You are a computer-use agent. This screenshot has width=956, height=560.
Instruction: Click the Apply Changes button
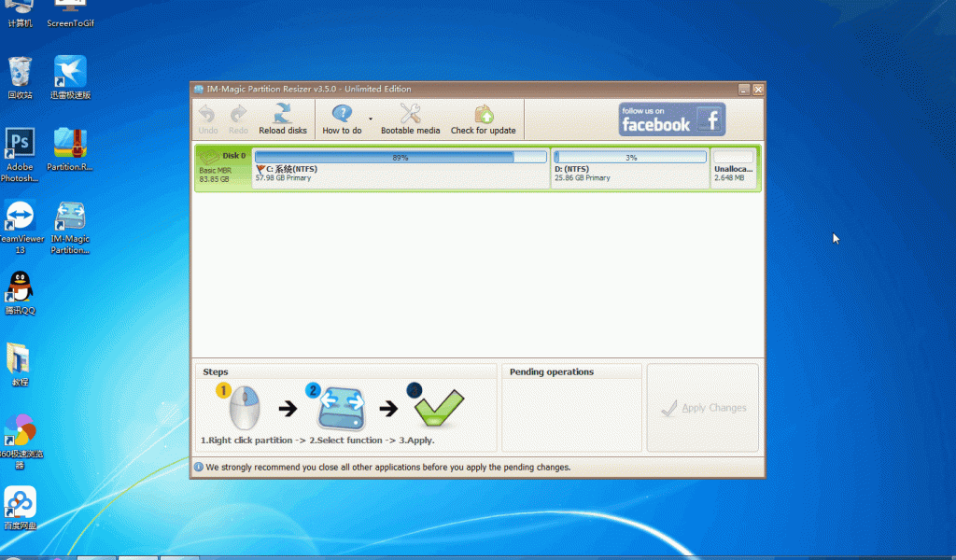pos(703,408)
